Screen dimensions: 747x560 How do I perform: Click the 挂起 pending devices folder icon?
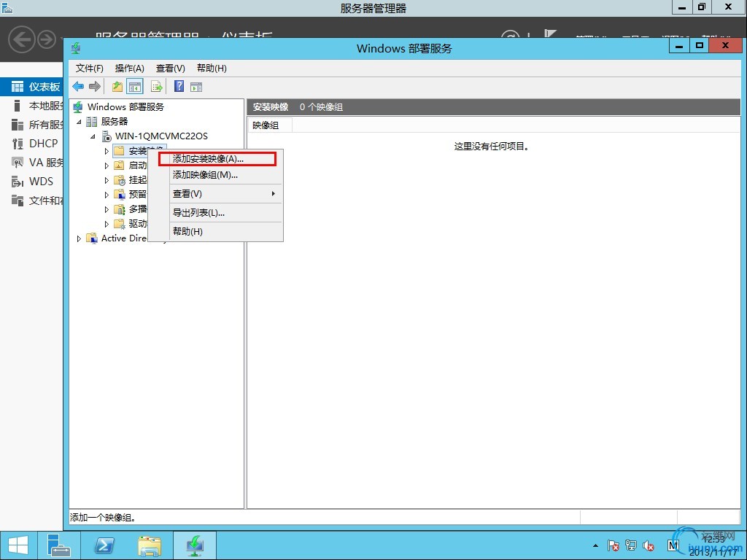point(120,180)
